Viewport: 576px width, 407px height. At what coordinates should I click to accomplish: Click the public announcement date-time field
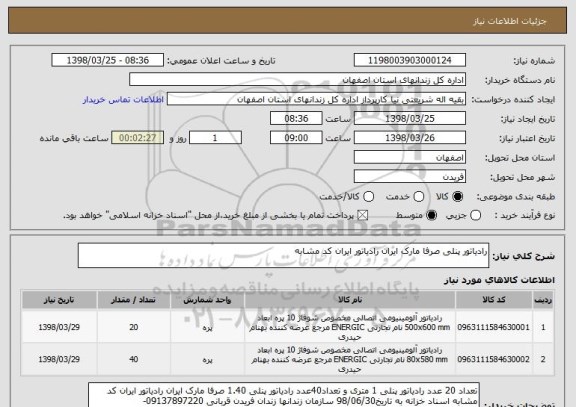pyautogui.click(x=108, y=60)
